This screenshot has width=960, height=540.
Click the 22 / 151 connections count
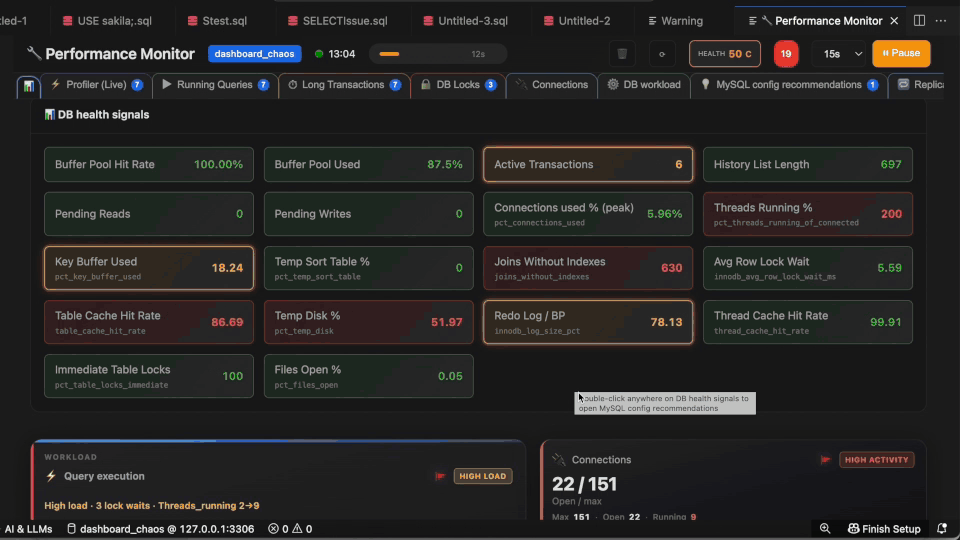coord(584,484)
